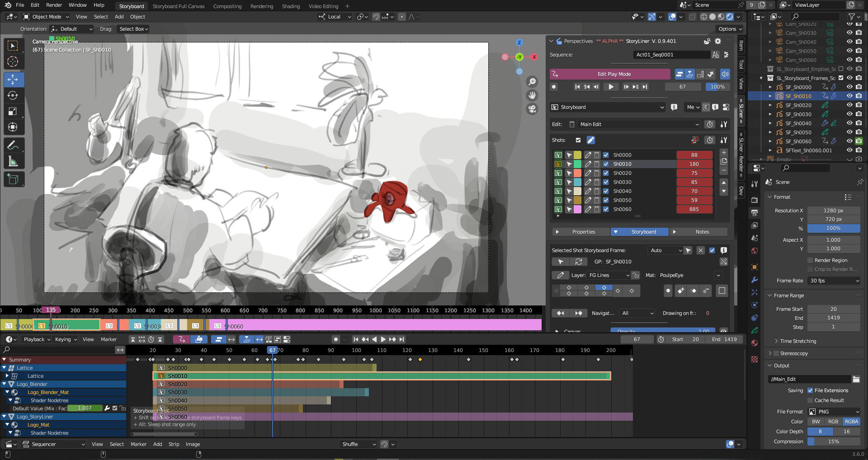Click the Compression 15% slider
The image size is (868, 460).
[x=833, y=441]
